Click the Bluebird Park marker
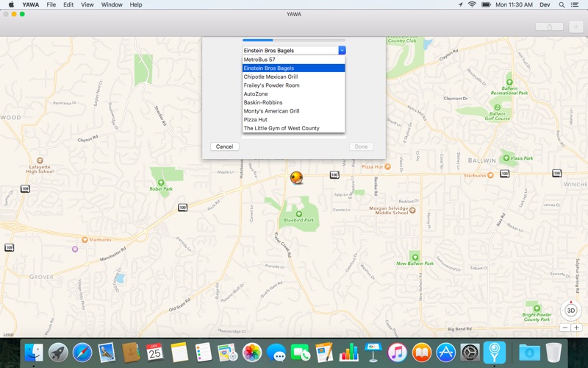The width and height of the screenshot is (588, 368). pyautogui.click(x=299, y=214)
